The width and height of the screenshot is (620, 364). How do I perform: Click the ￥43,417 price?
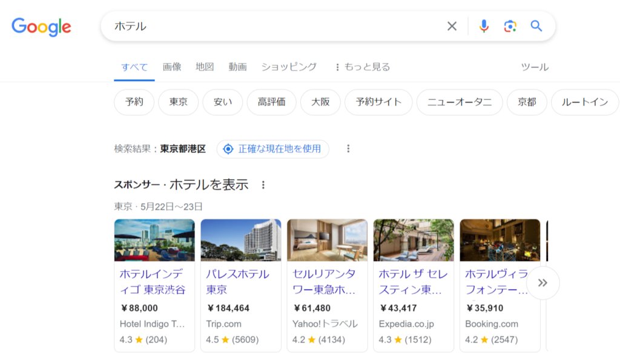[x=398, y=308]
